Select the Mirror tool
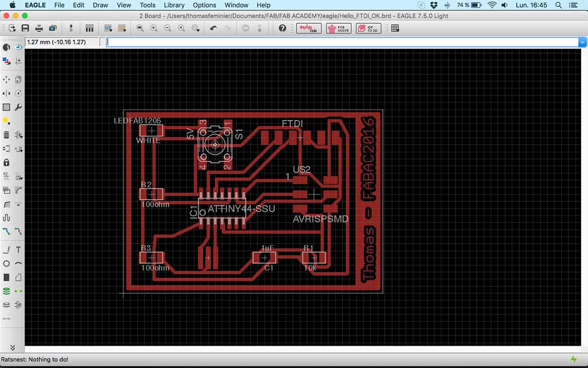This screenshot has width=588, height=368. tap(6, 93)
